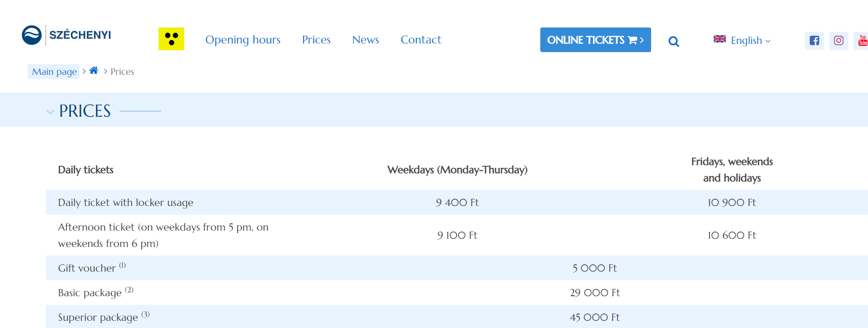Click the Superior package row label

pos(98,317)
